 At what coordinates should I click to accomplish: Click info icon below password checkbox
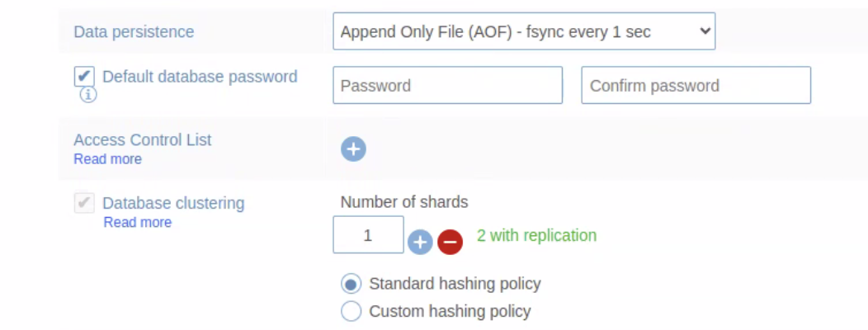pyautogui.click(x=87, y=95)
